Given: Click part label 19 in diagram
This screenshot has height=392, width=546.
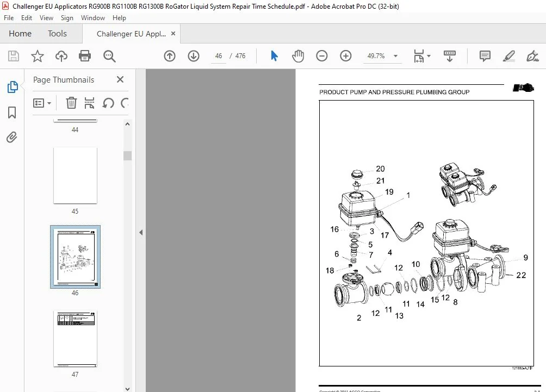Looking at the screenshot, I should 389,192.
